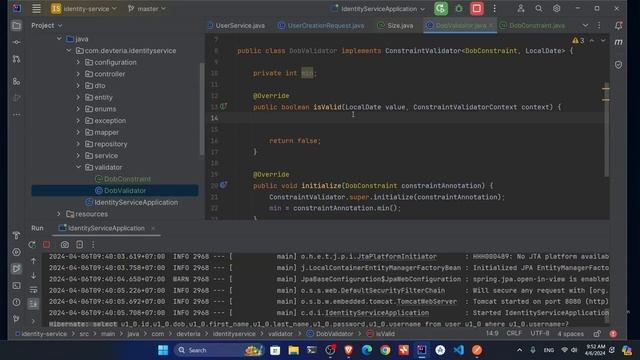Image resolution: width=640 pixels, height=360 pixels.
Task: Switch to DobConstraint.java tab
Action: [532, 25]
